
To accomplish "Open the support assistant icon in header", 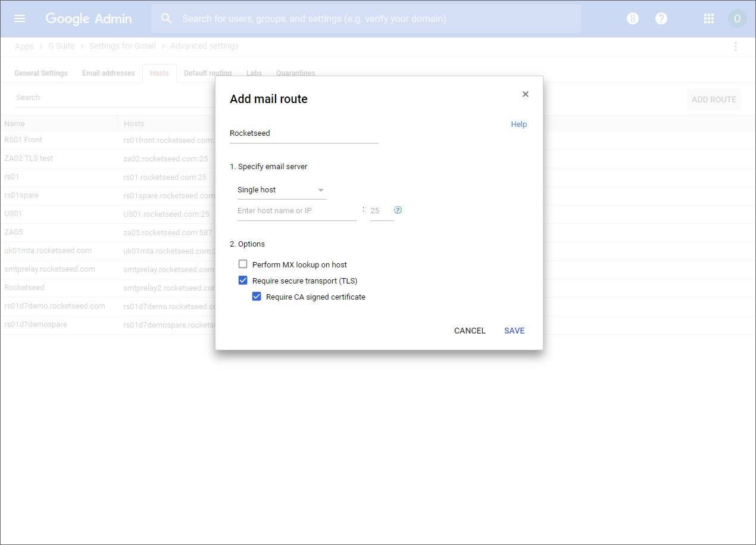I will [x=632, y=18].
